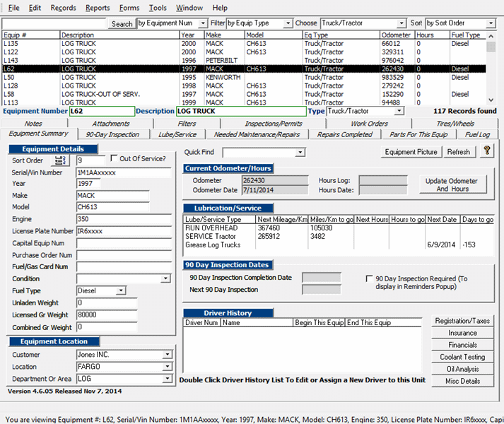Switch to the Tires/Wheels tab
504x424 pixels.
(455, 124)
